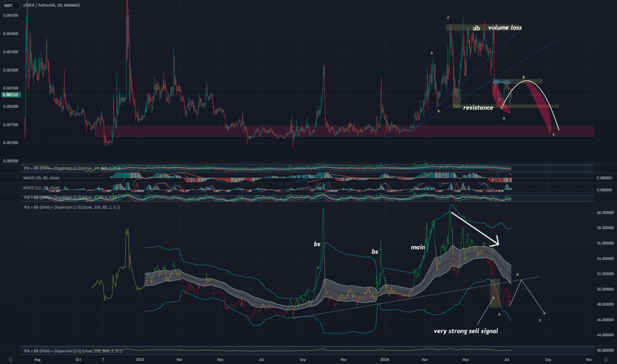Click the 46.000000 RSI scale value

click(x=605, y=320)
